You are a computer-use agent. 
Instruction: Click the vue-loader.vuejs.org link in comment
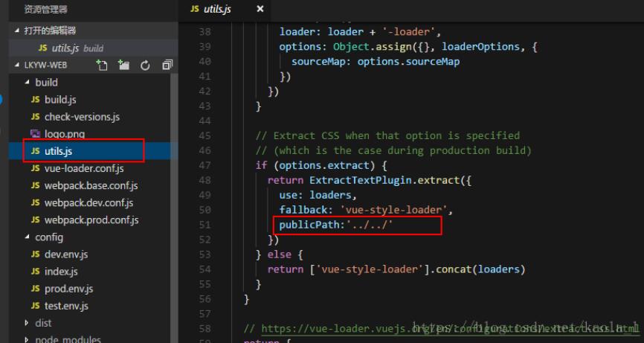[x=449, y=329]
